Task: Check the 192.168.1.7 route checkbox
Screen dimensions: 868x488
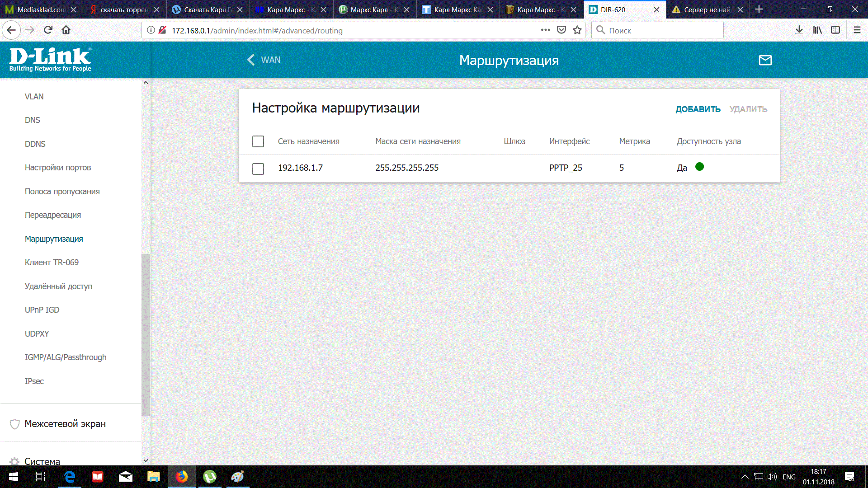Action: (x=258, y=169)
